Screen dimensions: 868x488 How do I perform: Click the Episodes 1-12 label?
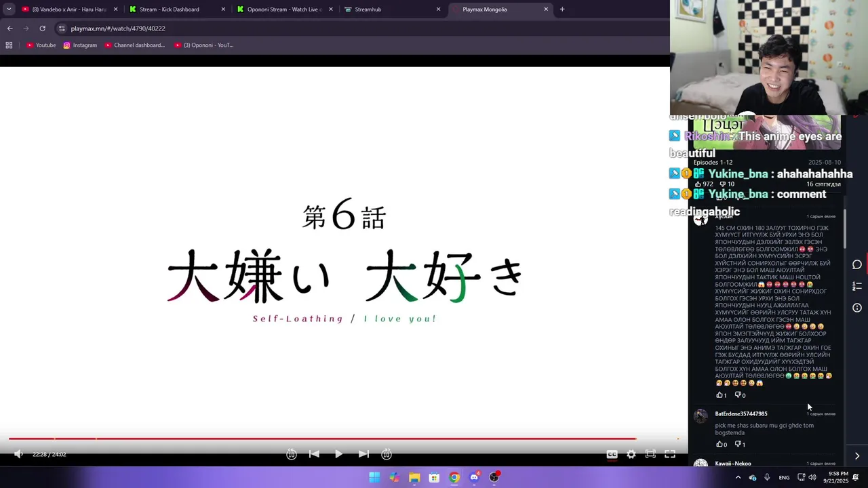[x=713, y=163]
